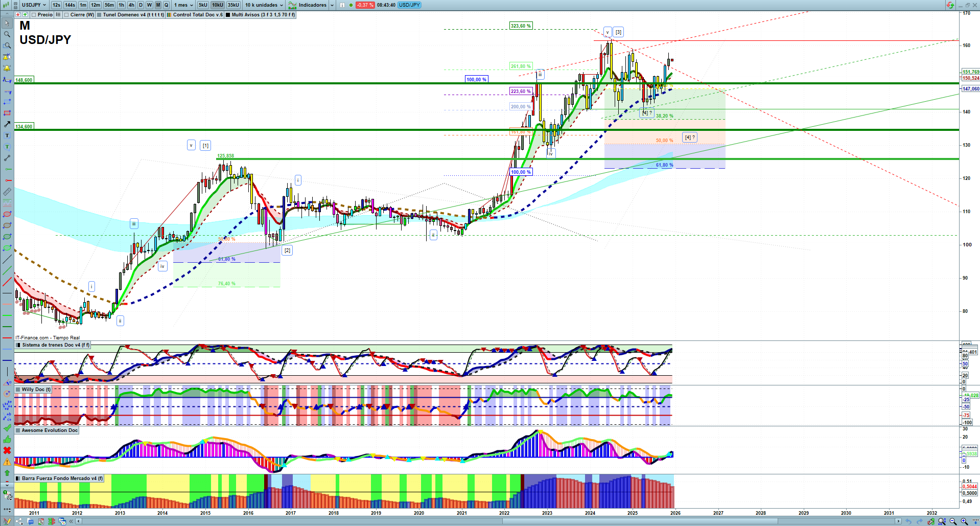
Task: Open the list icon next to Precio
Action: 58,15
